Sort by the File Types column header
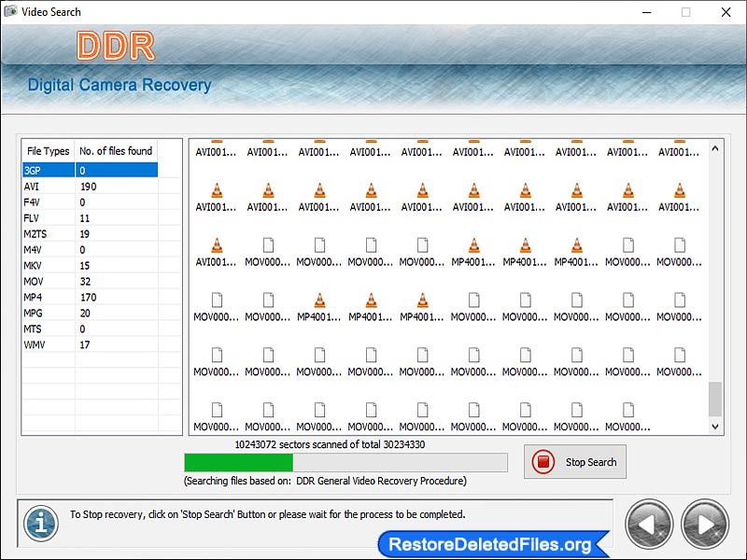 49,151
